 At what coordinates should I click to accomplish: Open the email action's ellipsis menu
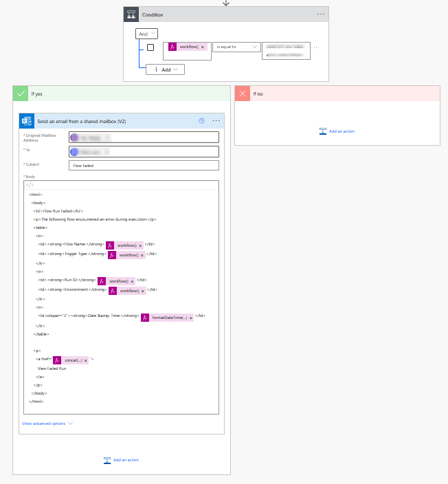pos(216,120)
